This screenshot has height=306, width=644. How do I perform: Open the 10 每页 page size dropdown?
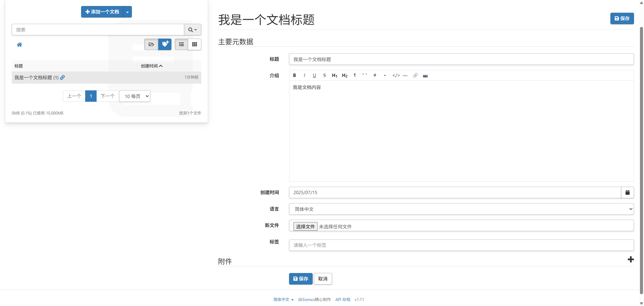click(135, 96)
